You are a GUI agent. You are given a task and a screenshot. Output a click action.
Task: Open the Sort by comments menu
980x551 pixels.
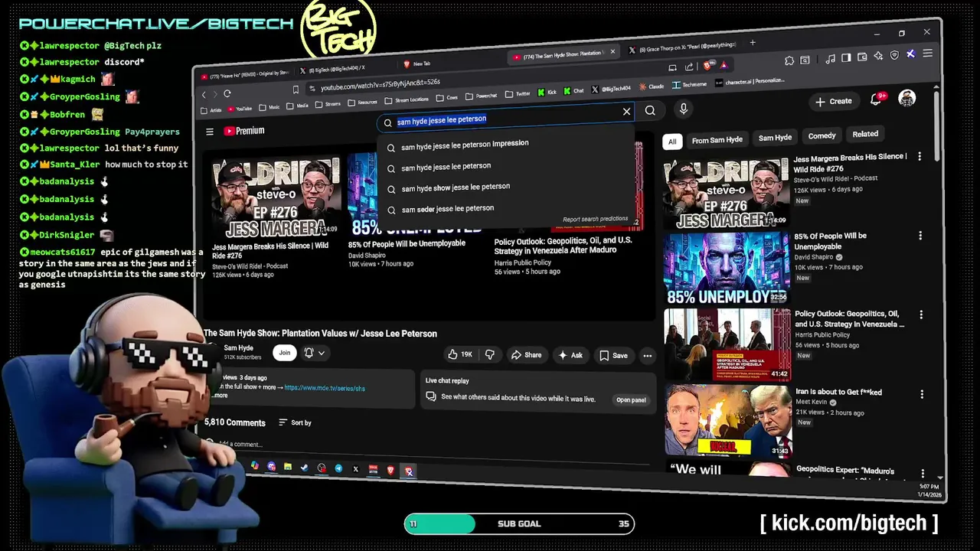tap(295, 422)
